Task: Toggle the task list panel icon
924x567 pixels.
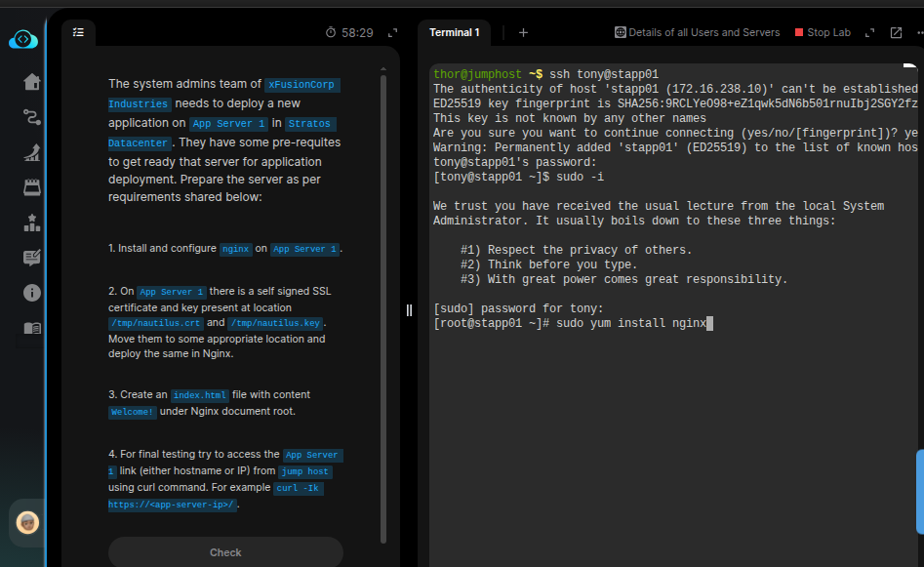Action: tap(78, 32)
